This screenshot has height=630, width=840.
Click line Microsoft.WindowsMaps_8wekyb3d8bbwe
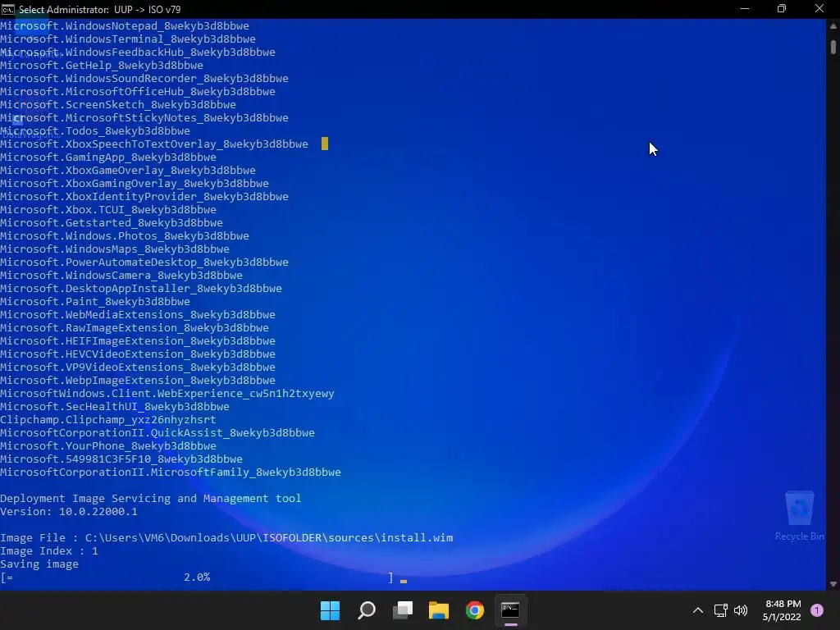115,249
